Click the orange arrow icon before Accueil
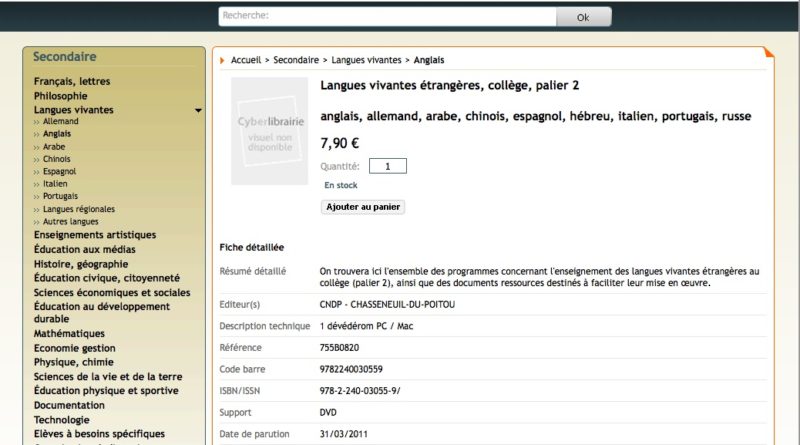Viewport: 800px width, 445px height. tap(222, 60)
